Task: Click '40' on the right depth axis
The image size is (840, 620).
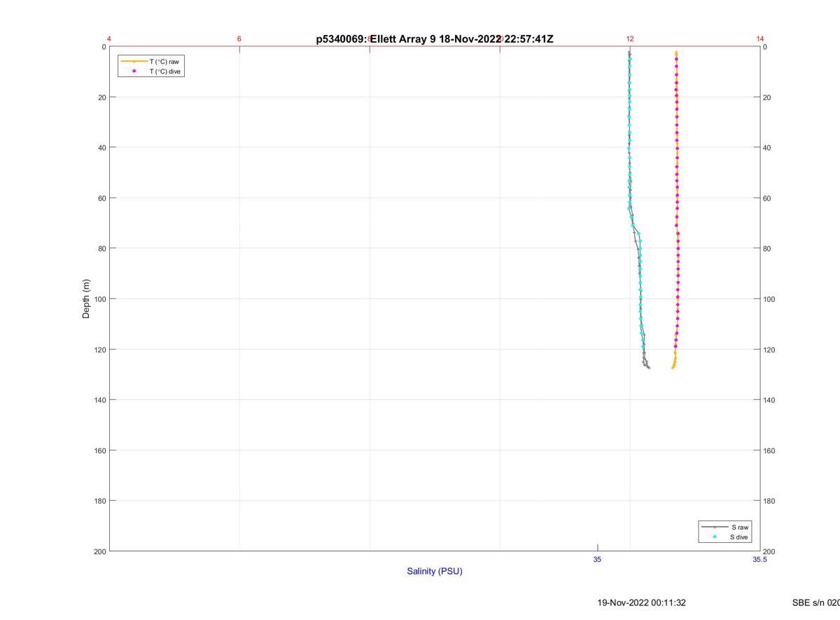Action: (x=766, y=148)
